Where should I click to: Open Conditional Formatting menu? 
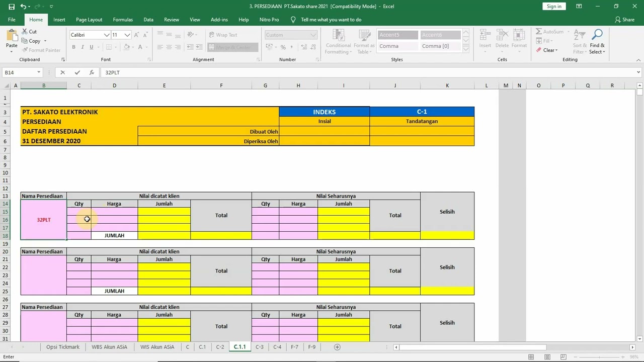point(338,41)
